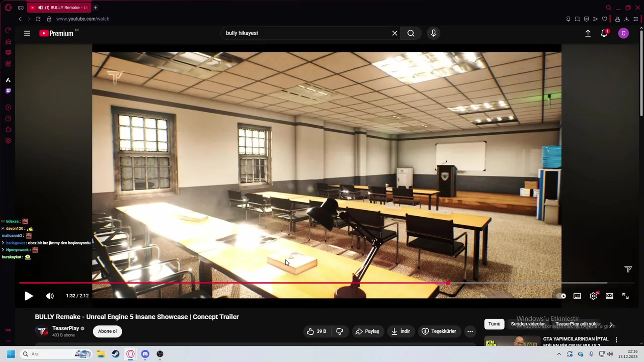
Task: Open options for the GTA YAPIMCILARINDAN video
Action: click(x=616, y=340)
